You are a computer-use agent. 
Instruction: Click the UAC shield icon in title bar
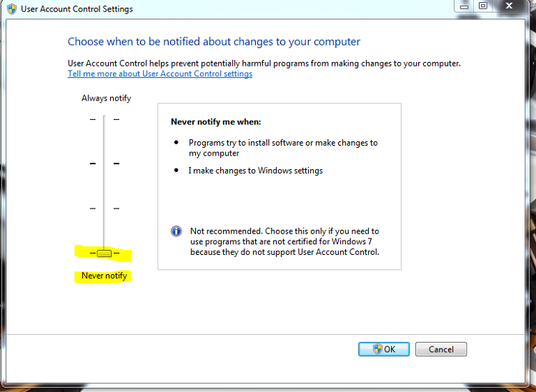coord(11,9)
